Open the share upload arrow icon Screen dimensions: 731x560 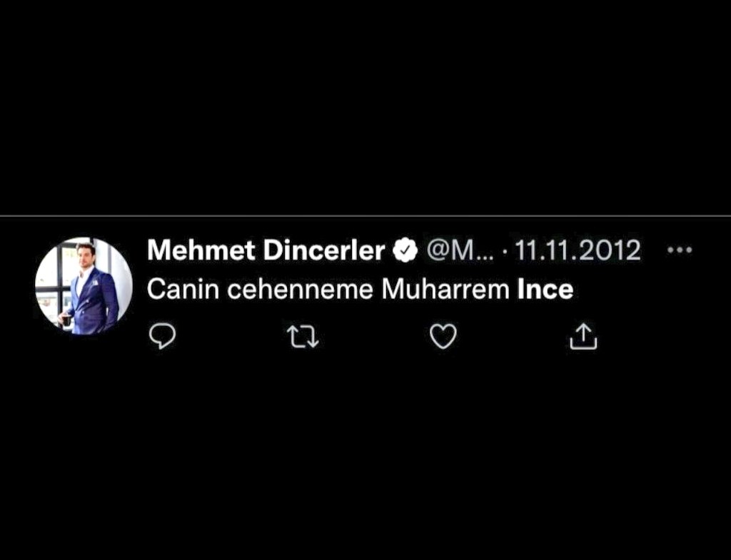583,337
